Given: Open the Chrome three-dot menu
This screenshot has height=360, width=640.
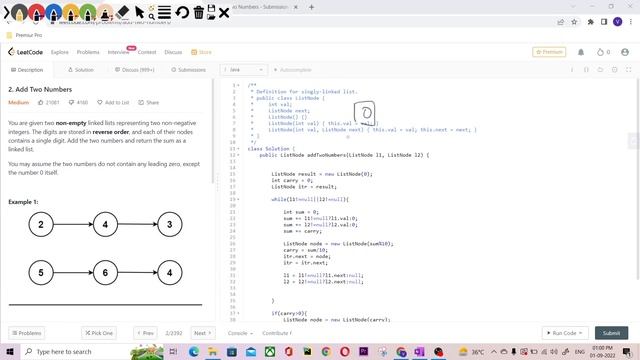Looking at the screenshot, I should (x=631, y=22).
